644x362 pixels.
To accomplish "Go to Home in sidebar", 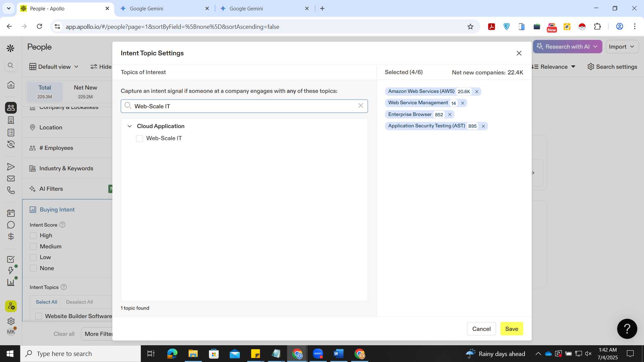I will tap(11, 84).
